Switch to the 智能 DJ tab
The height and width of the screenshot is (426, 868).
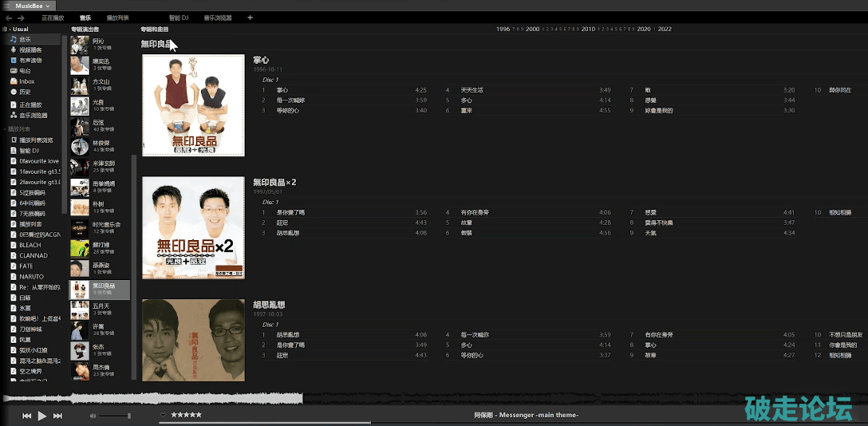point(179,17)
